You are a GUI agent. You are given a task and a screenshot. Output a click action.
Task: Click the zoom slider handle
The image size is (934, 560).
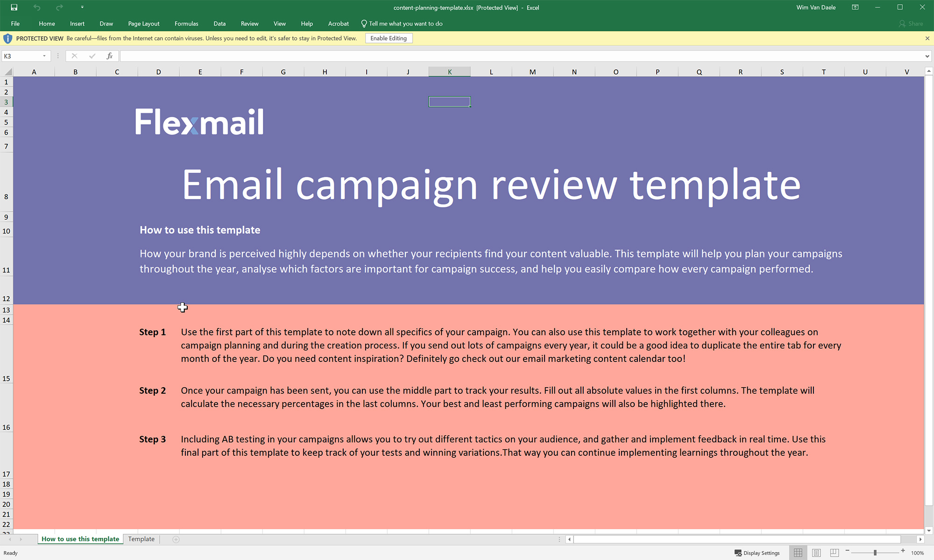[875, 553]
